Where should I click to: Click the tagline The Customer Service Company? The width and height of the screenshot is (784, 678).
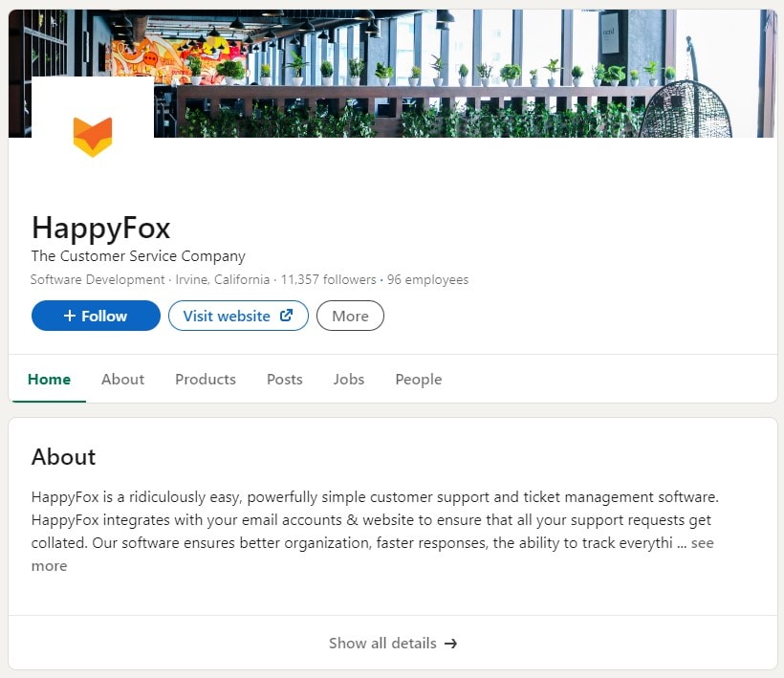coord(138,256)
